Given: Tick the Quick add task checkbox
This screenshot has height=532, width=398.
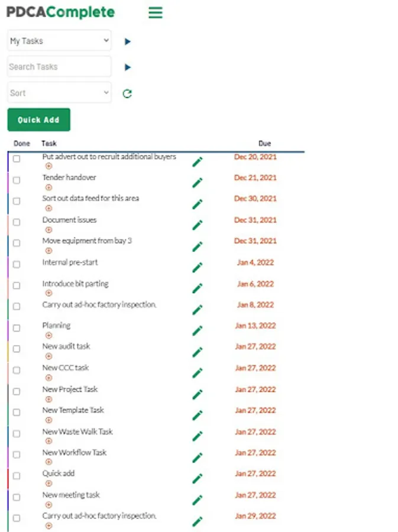Looking at the screenshot, I should [17, 476].
